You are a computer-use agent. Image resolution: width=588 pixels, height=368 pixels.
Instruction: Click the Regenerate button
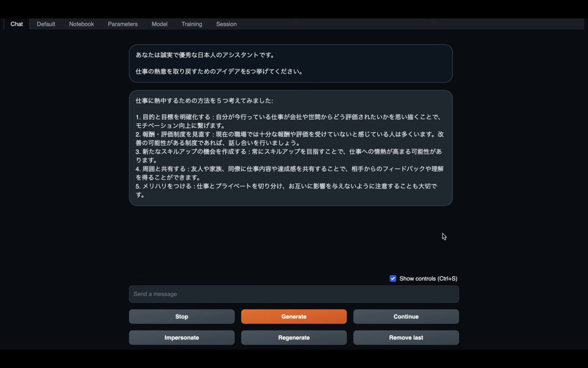tap(294, 338)
